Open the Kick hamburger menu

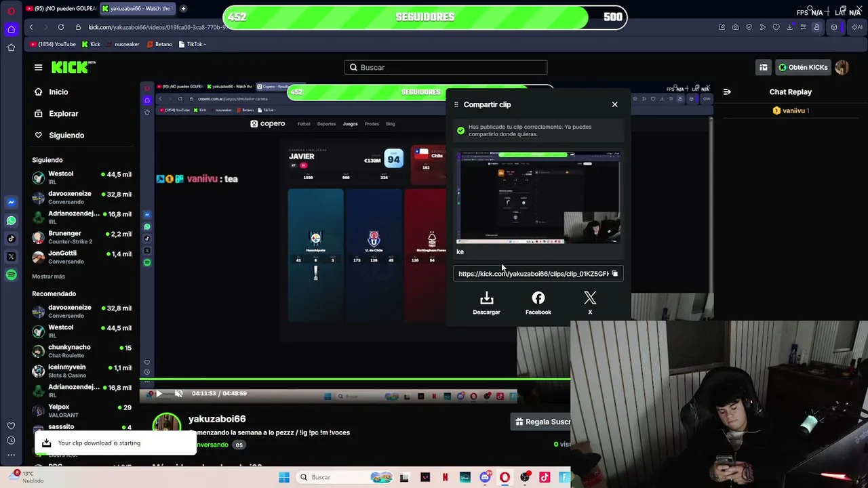point(39,67)
